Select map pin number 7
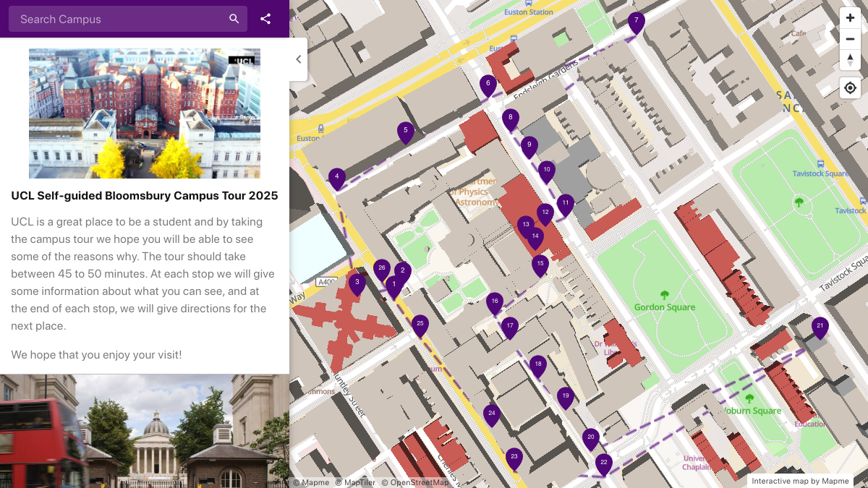The image size is (868, 488). tap(636, 22)
